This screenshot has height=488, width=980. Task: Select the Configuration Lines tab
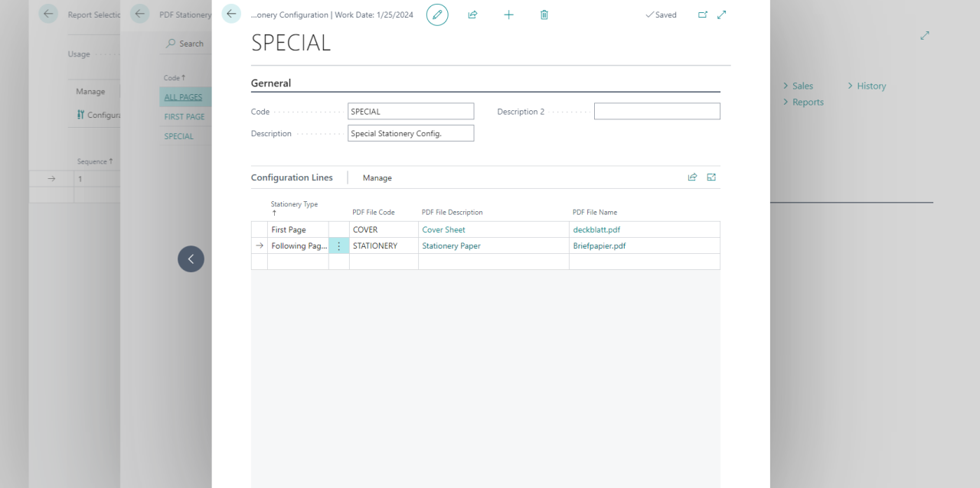(x=292, y=177)
